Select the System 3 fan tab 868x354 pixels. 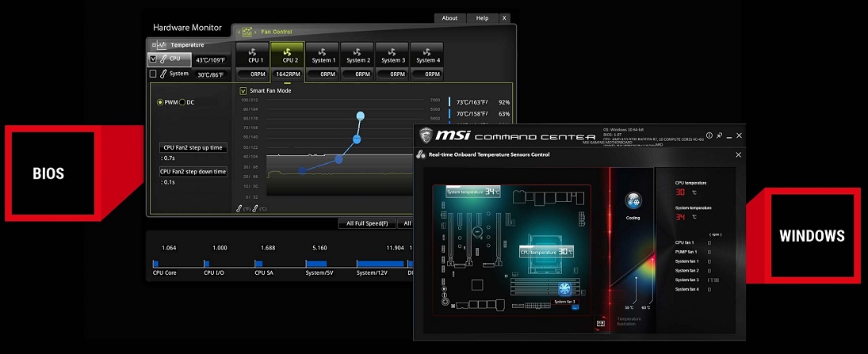pos(393,55)
